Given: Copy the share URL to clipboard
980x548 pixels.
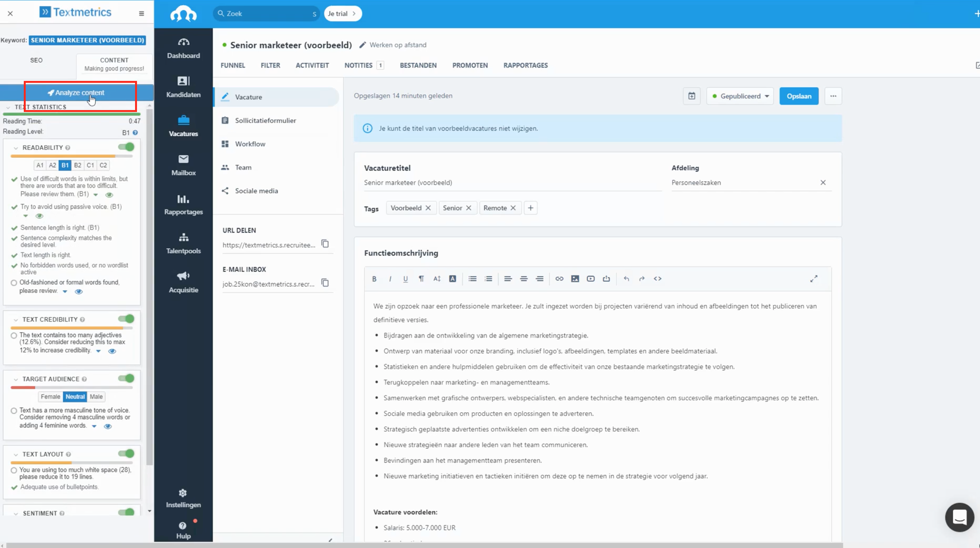Looking at the screenshot, I should (x=325, y=244).
